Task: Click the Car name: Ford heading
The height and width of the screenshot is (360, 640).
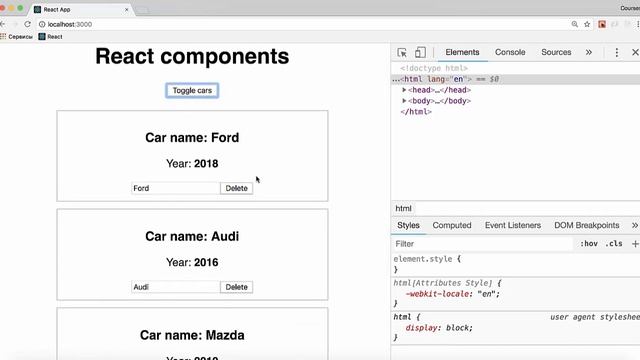Action: point(192,138)
